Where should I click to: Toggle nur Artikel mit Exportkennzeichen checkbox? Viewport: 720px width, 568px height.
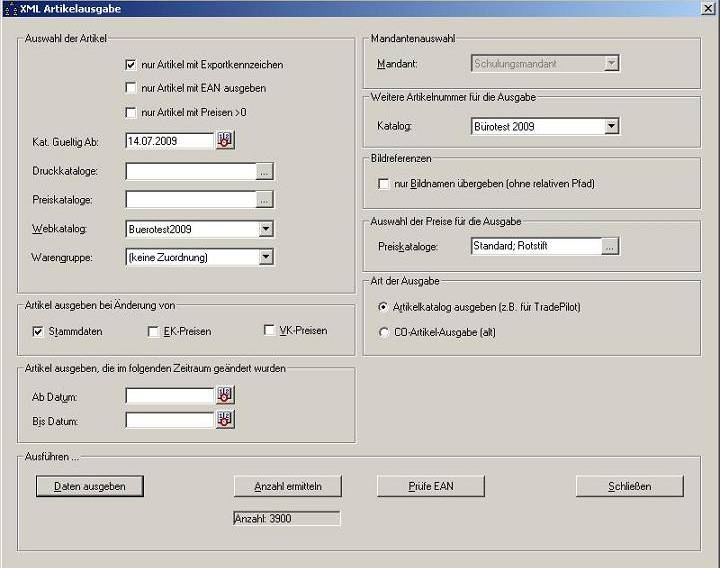pyautogui.click(x=131, y=65)
